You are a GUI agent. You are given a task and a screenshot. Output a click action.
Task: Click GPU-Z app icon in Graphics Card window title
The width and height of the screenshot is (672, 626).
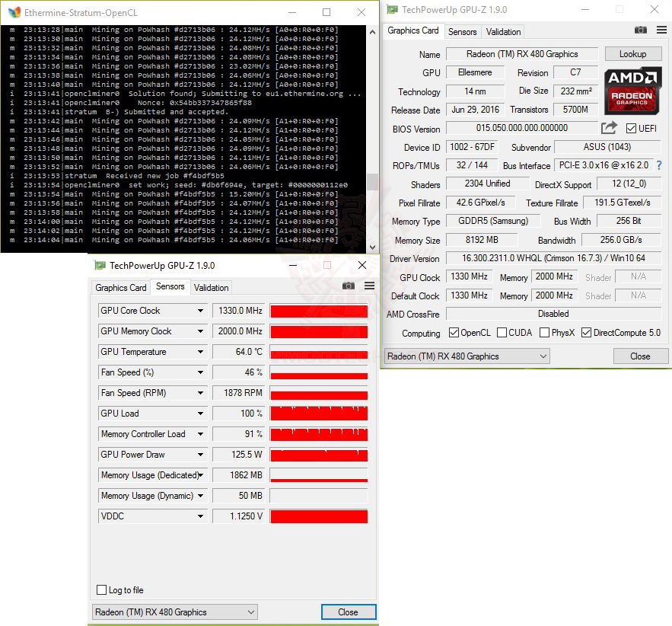[392, 9]
